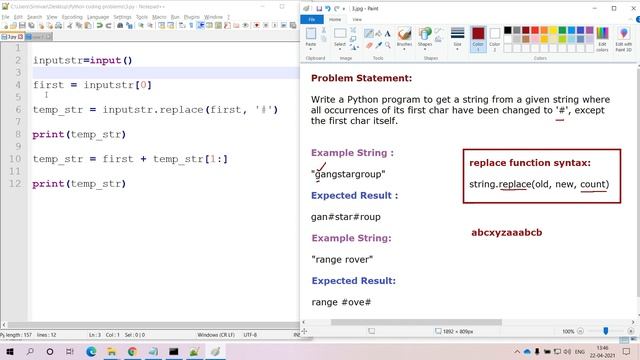Open Microsoft Edge from the taskbar
Image resolution: width=640 pixels, height=360 pixels.
pos(91,351)
